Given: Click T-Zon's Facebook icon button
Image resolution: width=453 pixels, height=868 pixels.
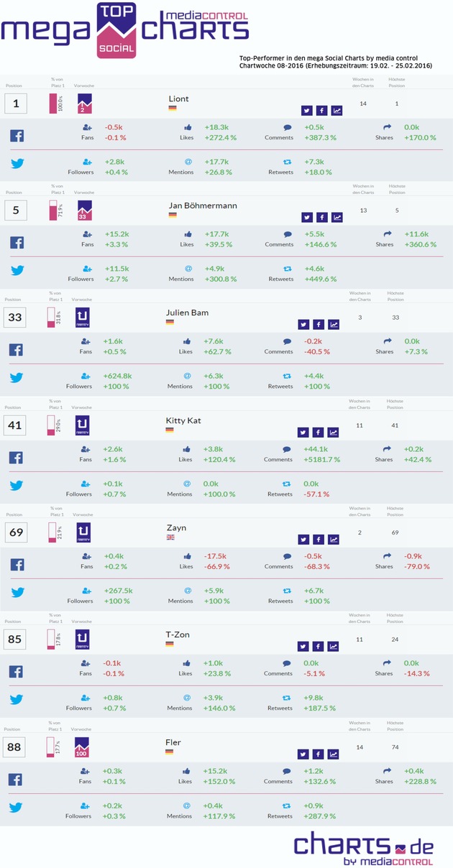Looking at the screenshot, I should [319, 647].
